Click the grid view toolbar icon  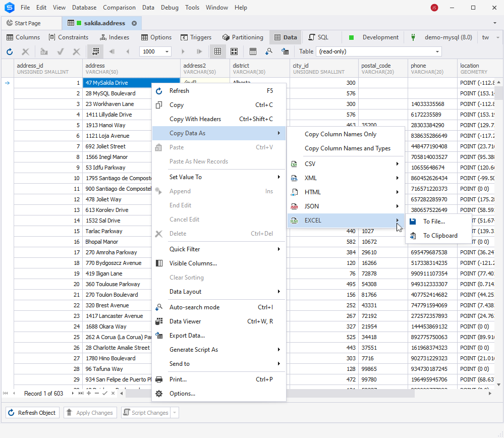pos(217,51)
